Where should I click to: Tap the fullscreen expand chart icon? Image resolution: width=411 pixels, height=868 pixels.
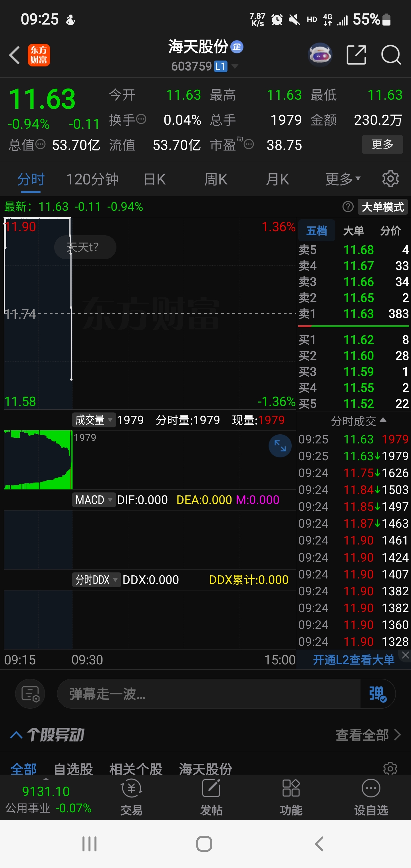(x=280, y=446)
